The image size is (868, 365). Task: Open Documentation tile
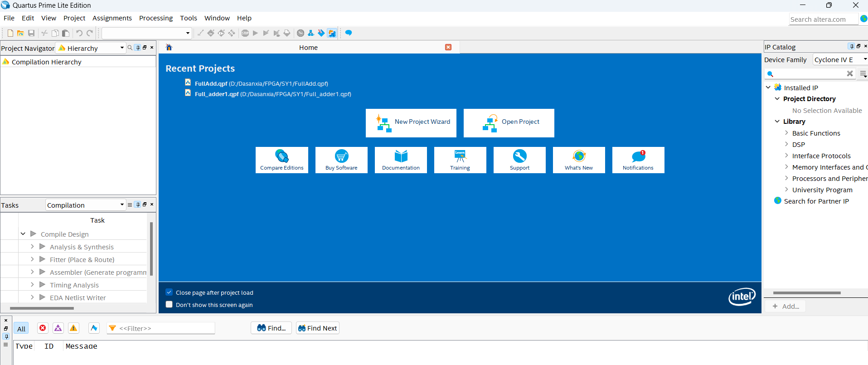pyautogui.click(x=401, y=160)
